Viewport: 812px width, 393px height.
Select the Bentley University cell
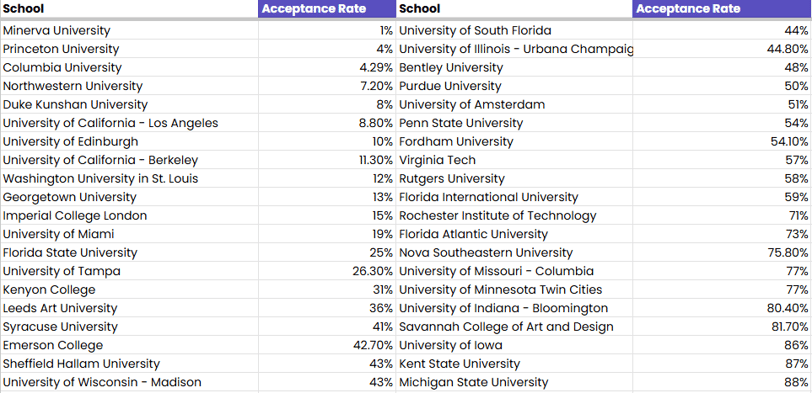click(514, 68)
